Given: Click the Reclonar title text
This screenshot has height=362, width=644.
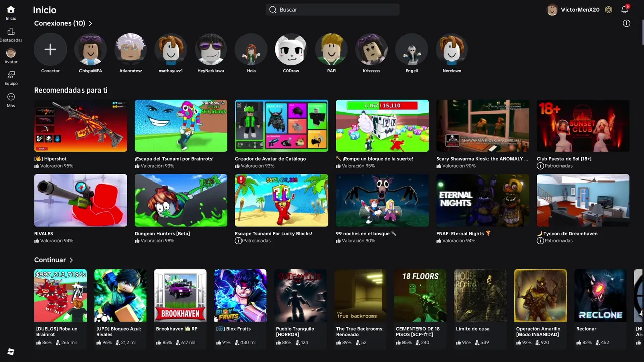Looking at the screenshot, I should 586,329.
